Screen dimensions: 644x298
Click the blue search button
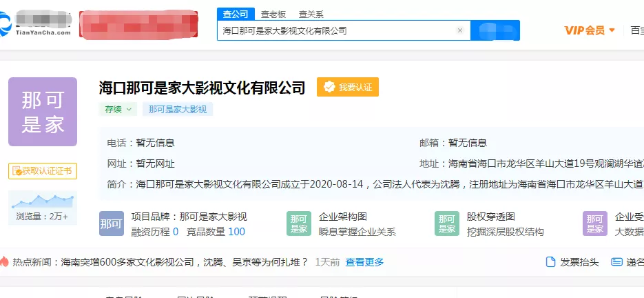(x=495, y=30)
